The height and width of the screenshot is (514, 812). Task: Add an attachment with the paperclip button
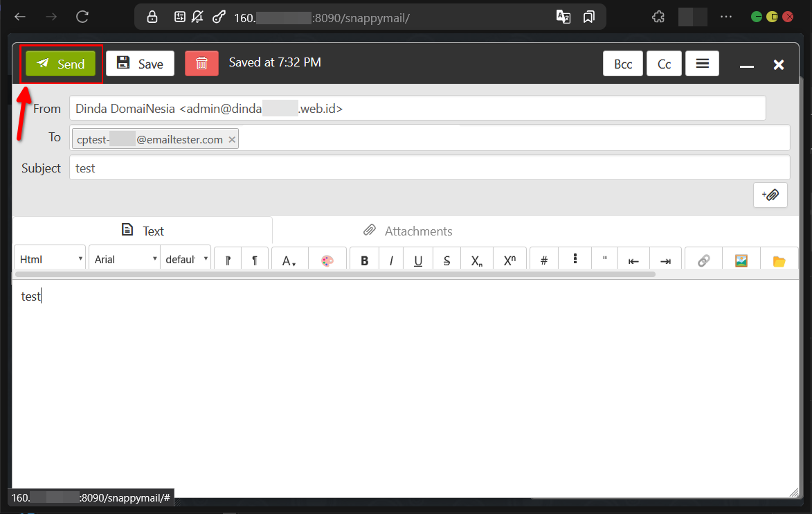[770, 195]
